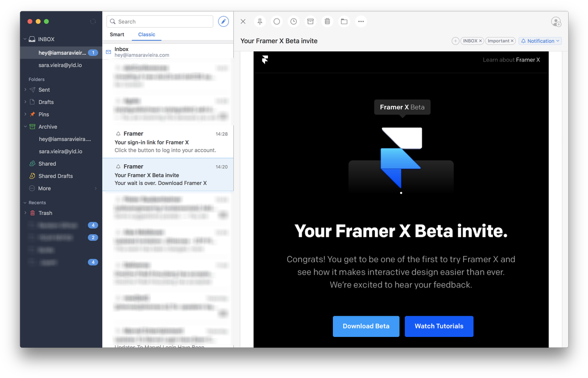Expand the More sidebar item
The image size is (588, 378).
[x=96, y=189]
